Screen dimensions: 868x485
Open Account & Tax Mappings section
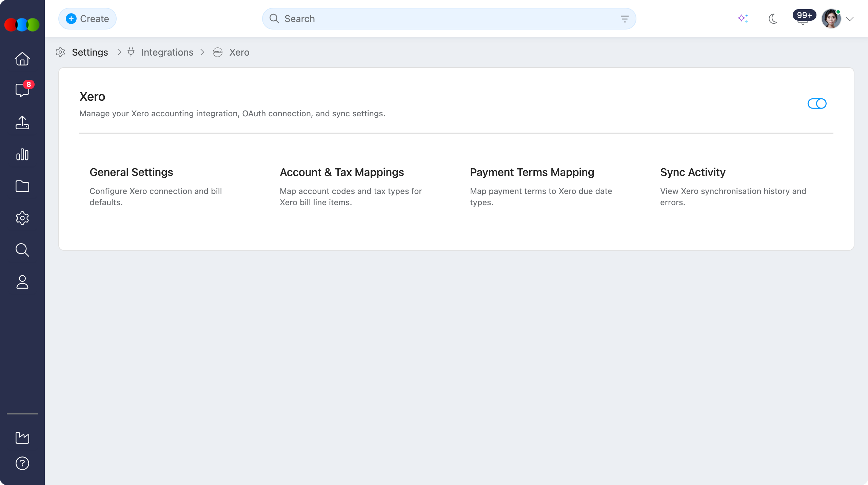(342, 172)
